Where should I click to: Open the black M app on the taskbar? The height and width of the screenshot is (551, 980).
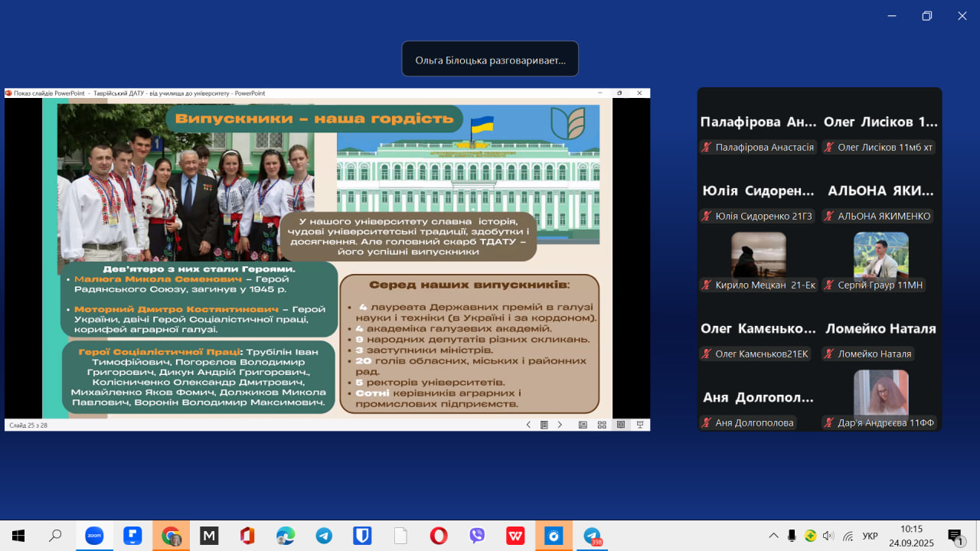point(209,536)
